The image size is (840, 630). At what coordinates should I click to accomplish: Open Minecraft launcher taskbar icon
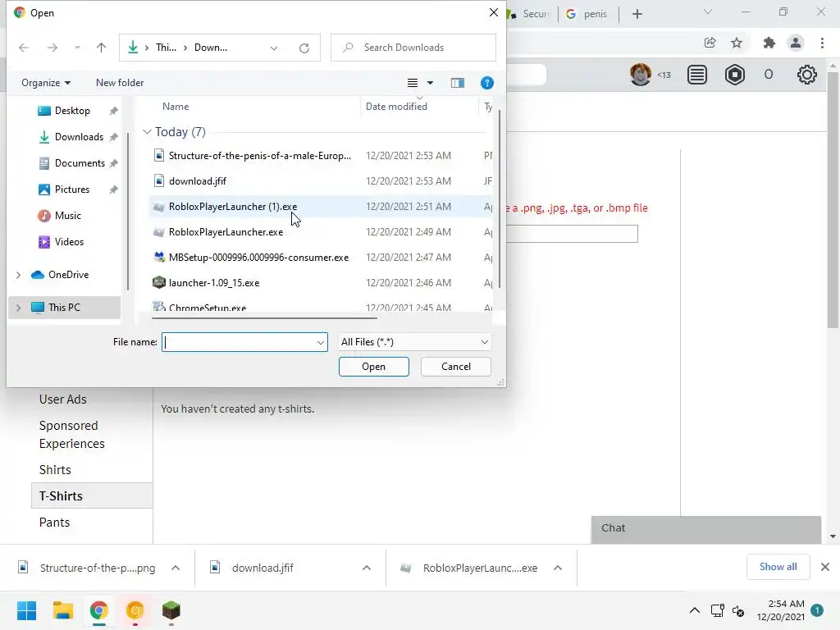click(171, 610)
